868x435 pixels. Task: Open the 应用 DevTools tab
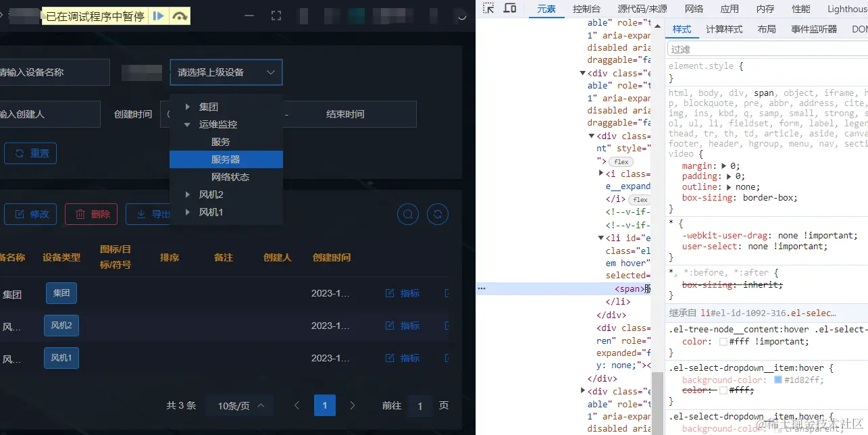[730, 9]
